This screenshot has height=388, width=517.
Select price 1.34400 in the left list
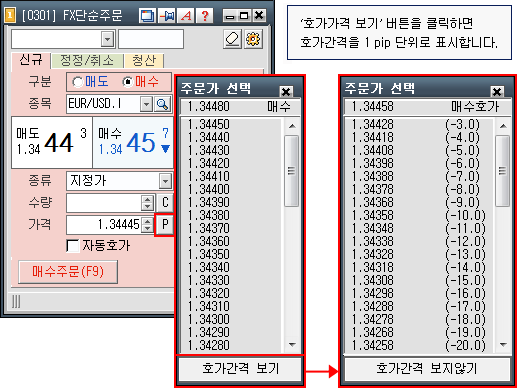tap(209, 189)
